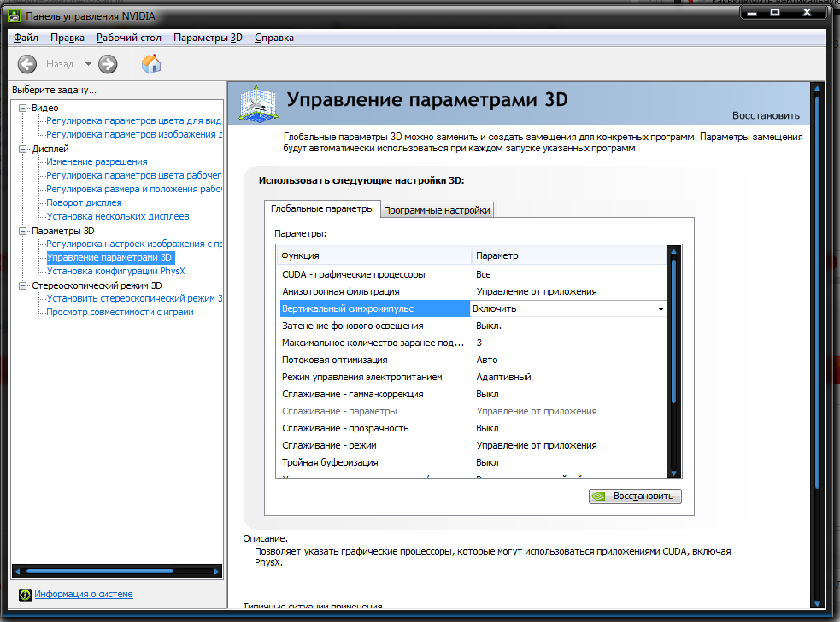Select Сглаживание - режим row
Viewport: 840px width, 622px height.
click(472, 446)
